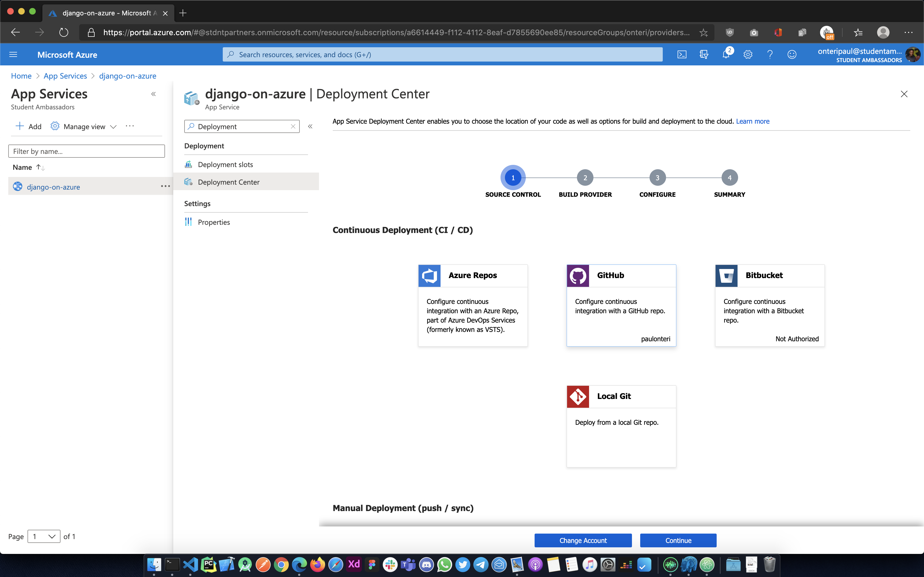
Task: Click the CONFIGURE step indicator
Action: click(x=657, y=177)
